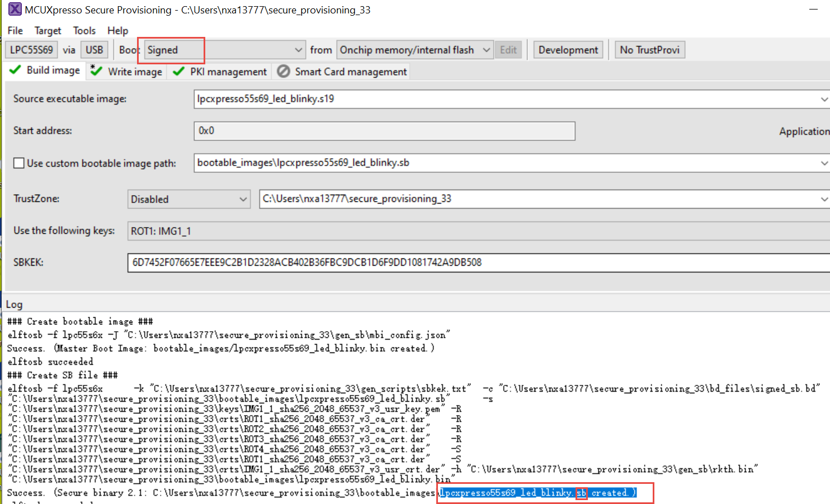Open the Target menu

[48, 30]
